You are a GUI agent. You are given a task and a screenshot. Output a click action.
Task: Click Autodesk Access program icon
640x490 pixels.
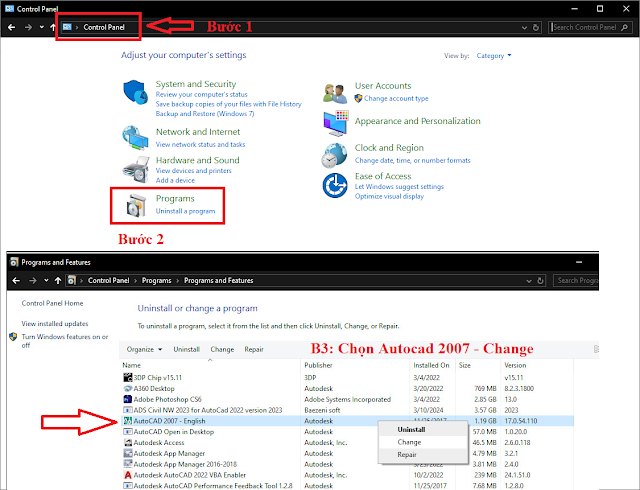(x=128, y=442)
